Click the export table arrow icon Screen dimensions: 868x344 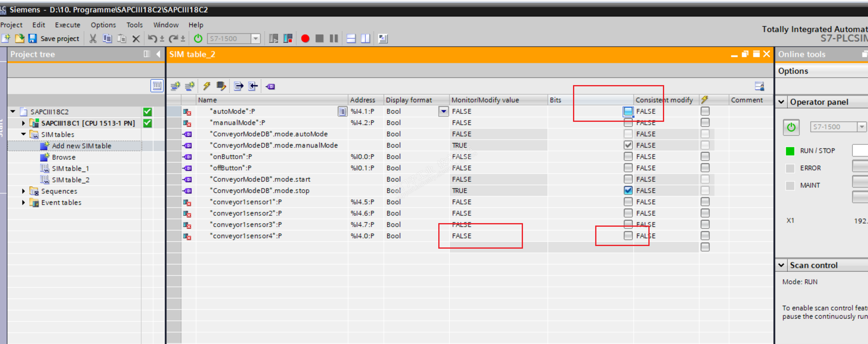(x=238, y=86)
